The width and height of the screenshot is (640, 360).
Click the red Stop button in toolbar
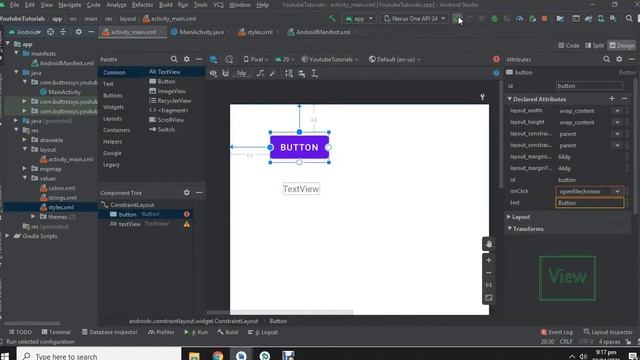coord(544,19)
